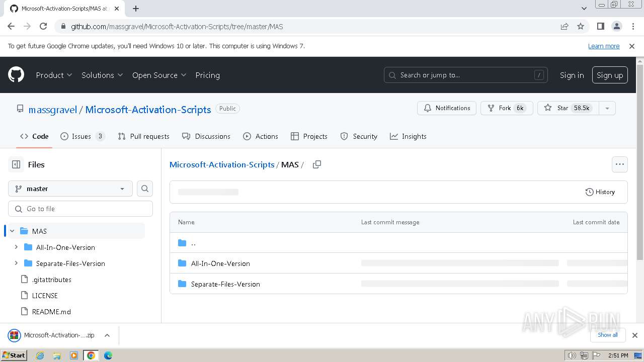Collapse the MAS folder in tree
Screen dimensions: 644x362
pyautogui.click(x=12, y=231)
